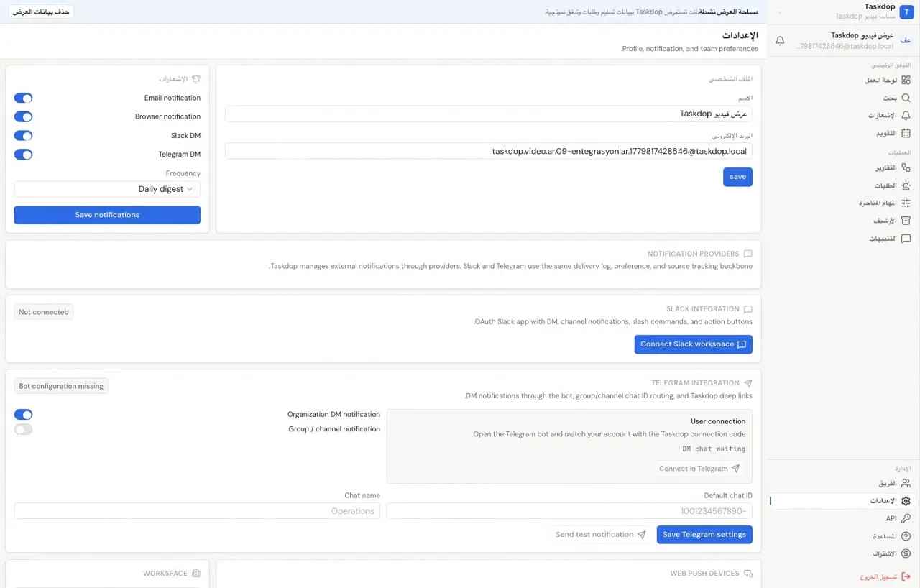
Task: Click the التقارير reports icon
Action: 906,167
